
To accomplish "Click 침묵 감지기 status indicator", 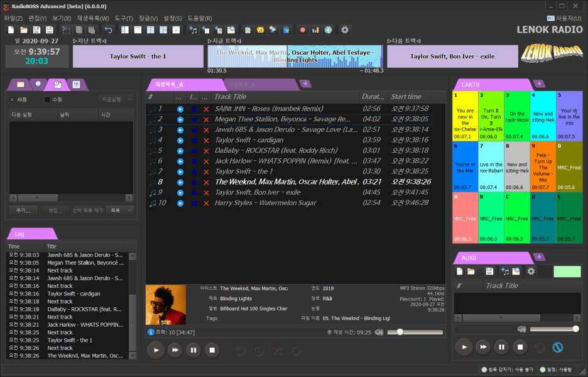I will [508, 369].
